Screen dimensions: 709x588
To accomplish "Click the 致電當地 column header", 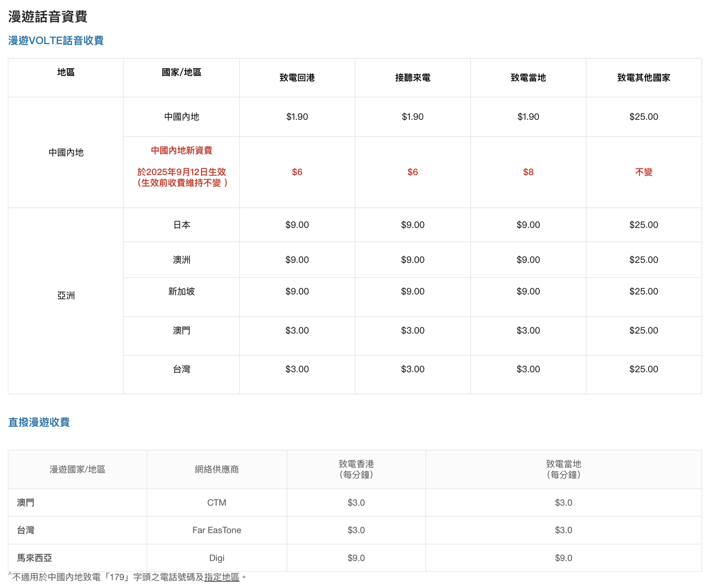I will 527,77.
